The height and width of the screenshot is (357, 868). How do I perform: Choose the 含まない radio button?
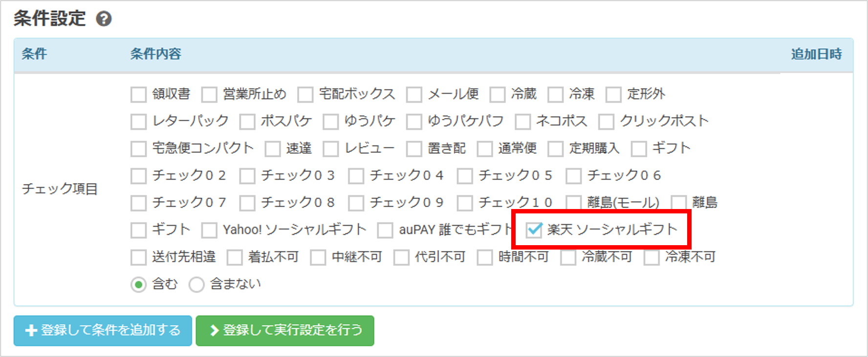[x=196, y=284]
